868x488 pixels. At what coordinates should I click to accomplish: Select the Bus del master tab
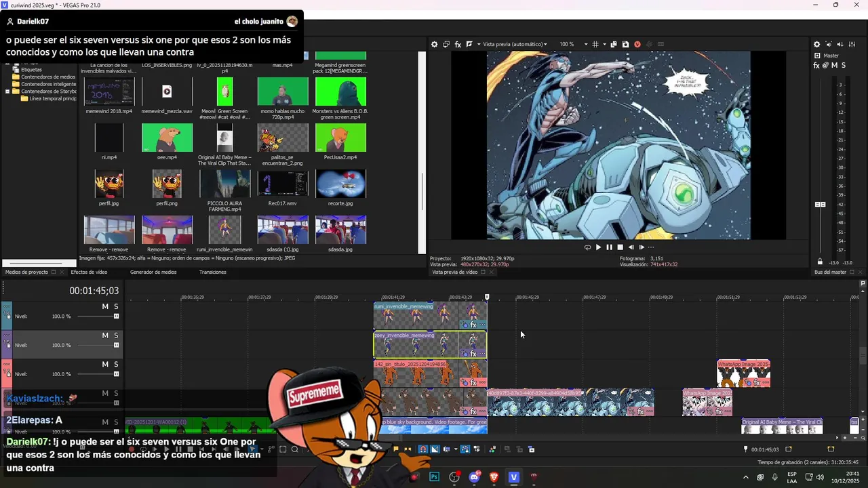[x=830, y=272]
